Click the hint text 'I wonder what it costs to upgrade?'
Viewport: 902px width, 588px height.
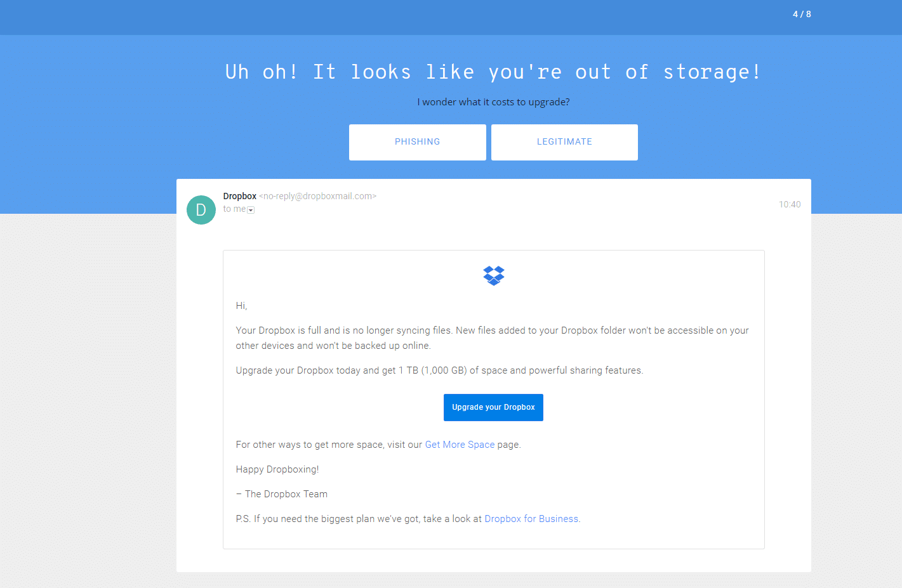click(x=493, y=101)
